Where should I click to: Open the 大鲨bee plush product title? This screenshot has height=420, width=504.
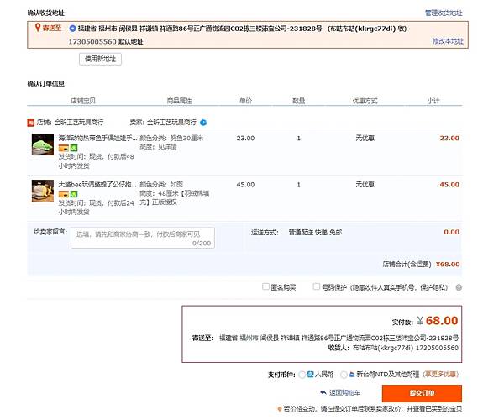pos(97,185)
